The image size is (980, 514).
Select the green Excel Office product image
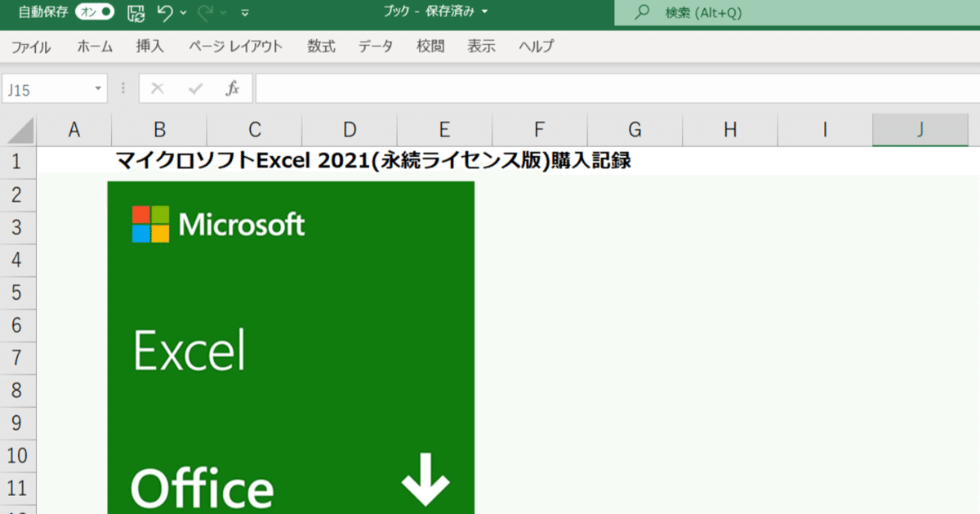click(x=291, y=347)
